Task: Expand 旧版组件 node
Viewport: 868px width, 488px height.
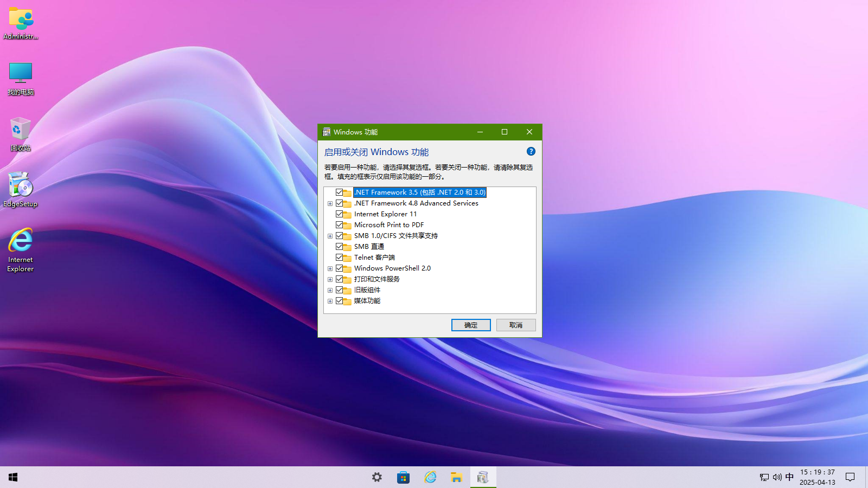Action: pos(330,291)
